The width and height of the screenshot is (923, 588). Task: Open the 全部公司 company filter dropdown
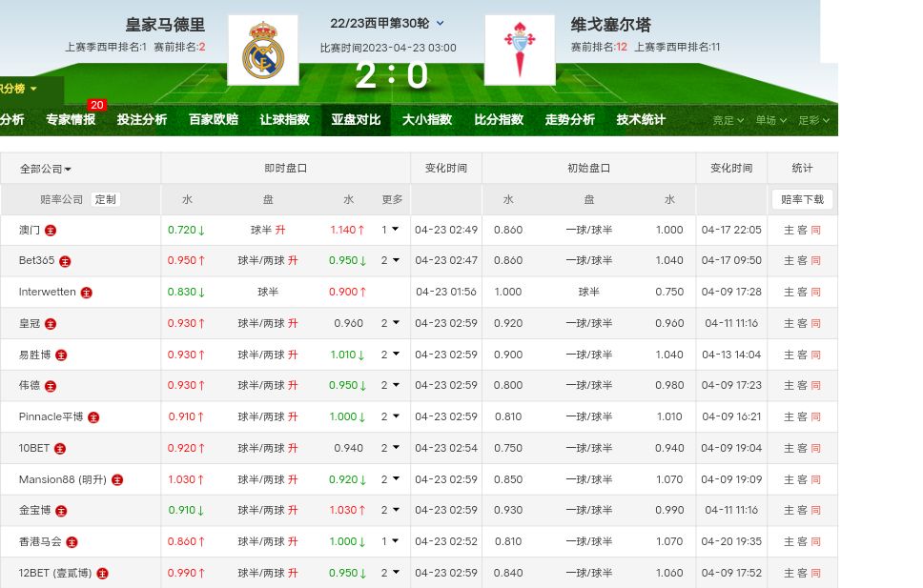(45, 169)
